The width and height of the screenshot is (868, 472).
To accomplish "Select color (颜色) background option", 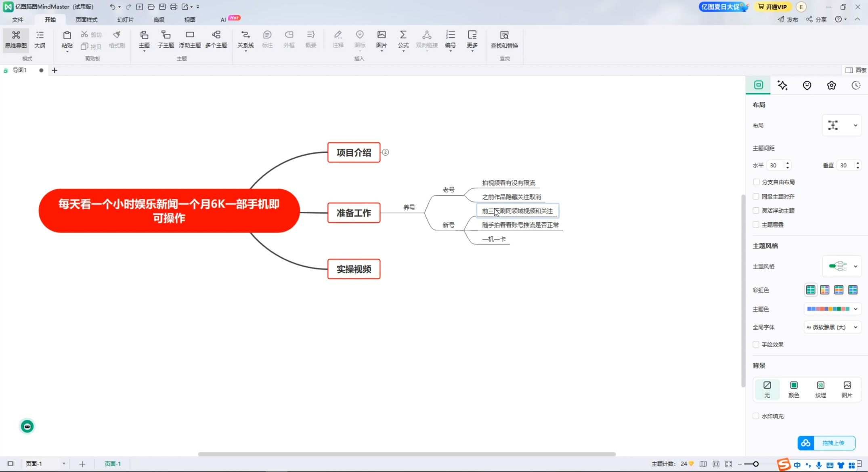I will tap(794, 389).
